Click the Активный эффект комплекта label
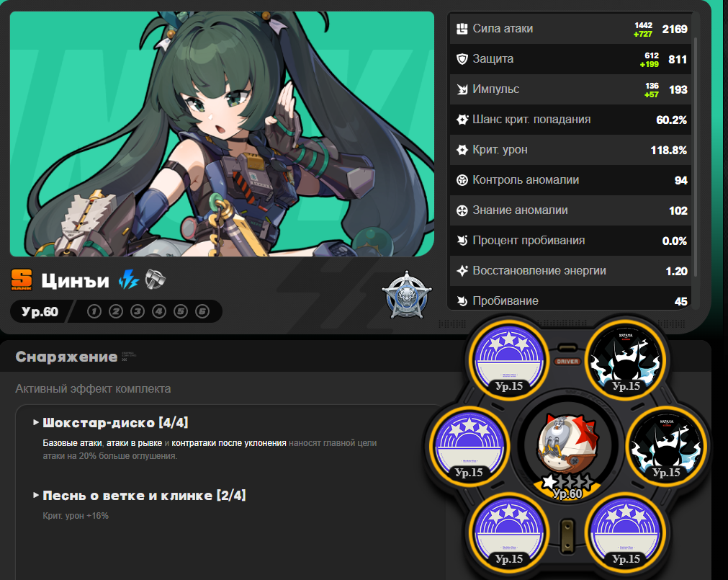The width and height of the screenshot is (728, 580). (x=93, y=388)
